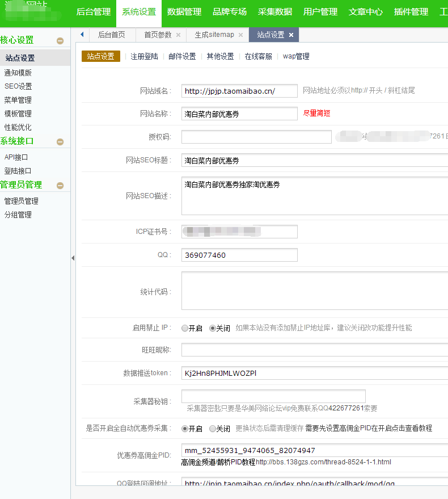Switch to the 邮件设置 sub-tab
Image resolution: width=448 pixels, height=499 pixels.
pos(182,57)
